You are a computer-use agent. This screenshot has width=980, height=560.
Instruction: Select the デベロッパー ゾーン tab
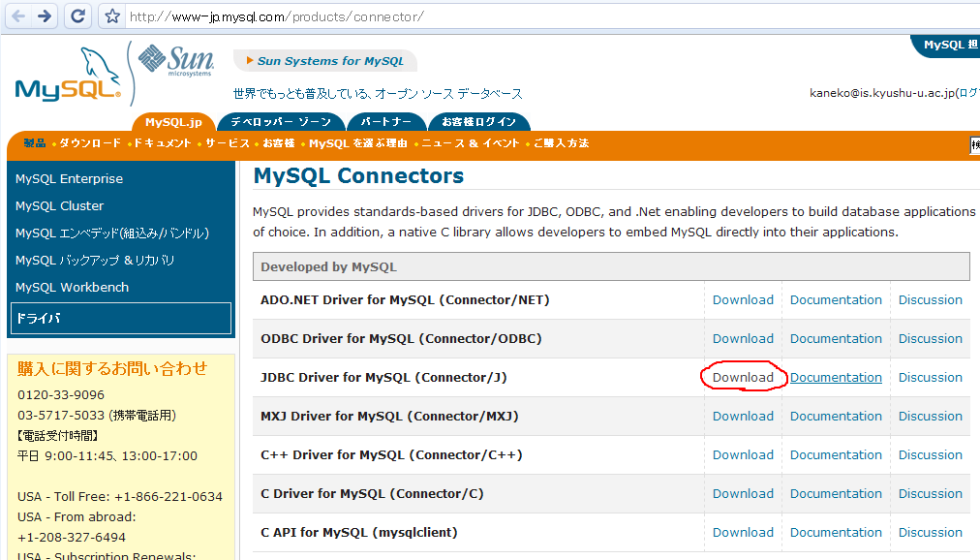281,121
